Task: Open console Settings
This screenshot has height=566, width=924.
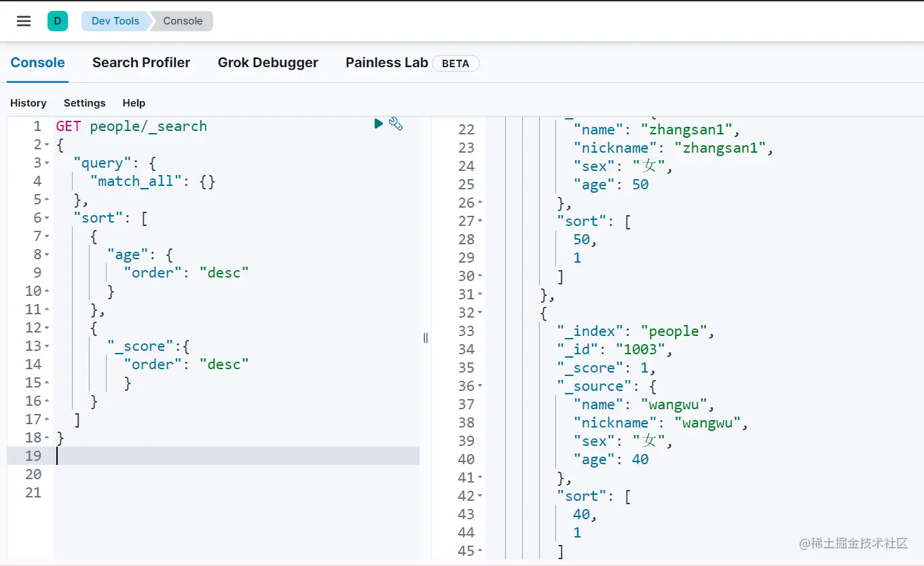Action: tap(85, 103)
